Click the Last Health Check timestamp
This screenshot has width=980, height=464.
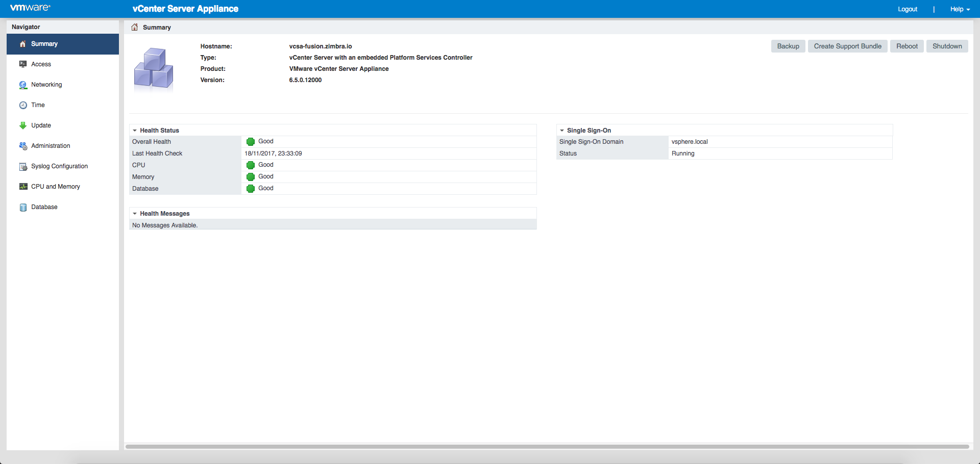click(x=273, y=153)
